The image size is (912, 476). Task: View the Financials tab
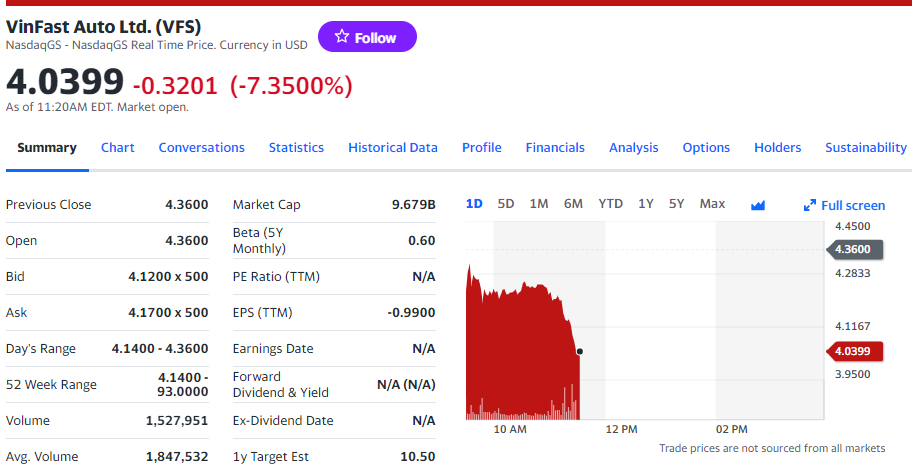click(x=555, y=147)
